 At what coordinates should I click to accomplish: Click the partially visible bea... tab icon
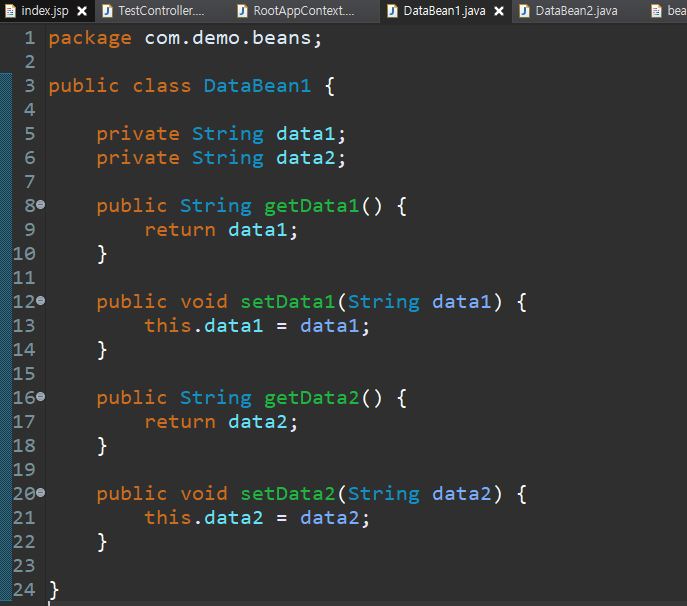[656, 11]
